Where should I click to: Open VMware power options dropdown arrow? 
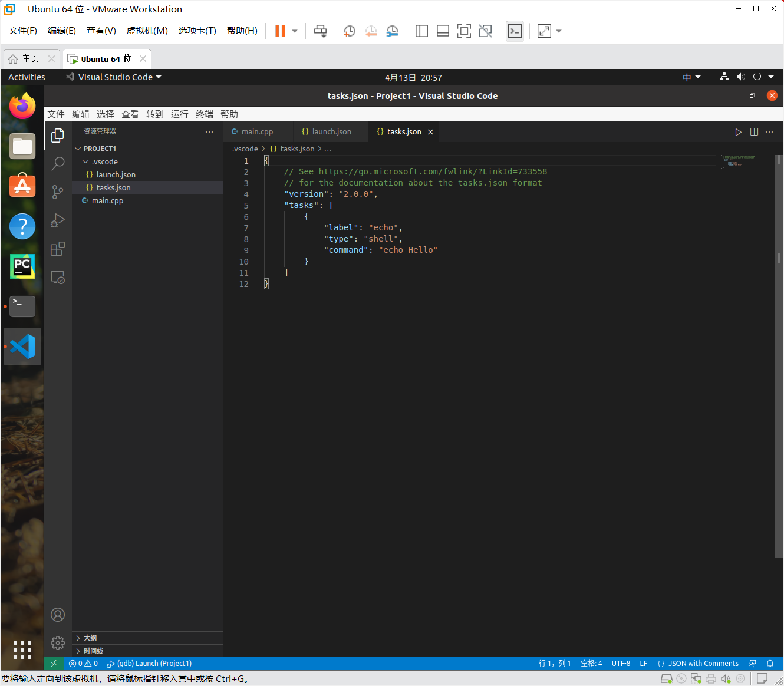coord(295,31)
